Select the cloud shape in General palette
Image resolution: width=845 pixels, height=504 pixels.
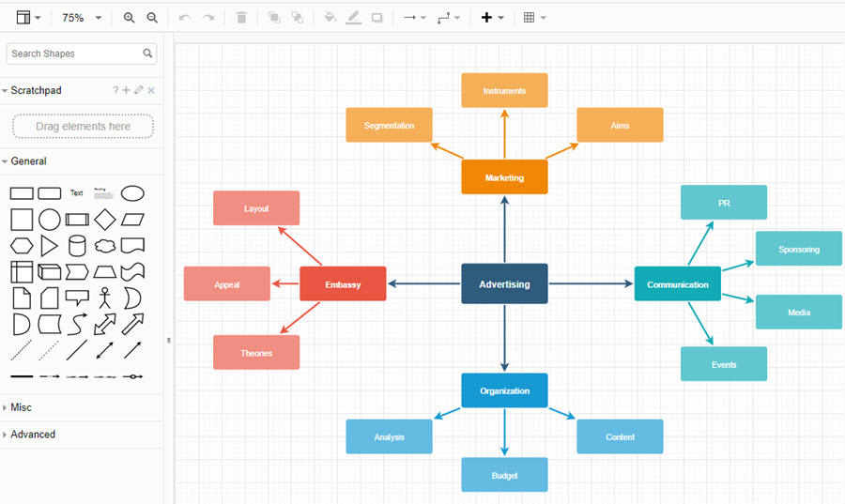104,246
